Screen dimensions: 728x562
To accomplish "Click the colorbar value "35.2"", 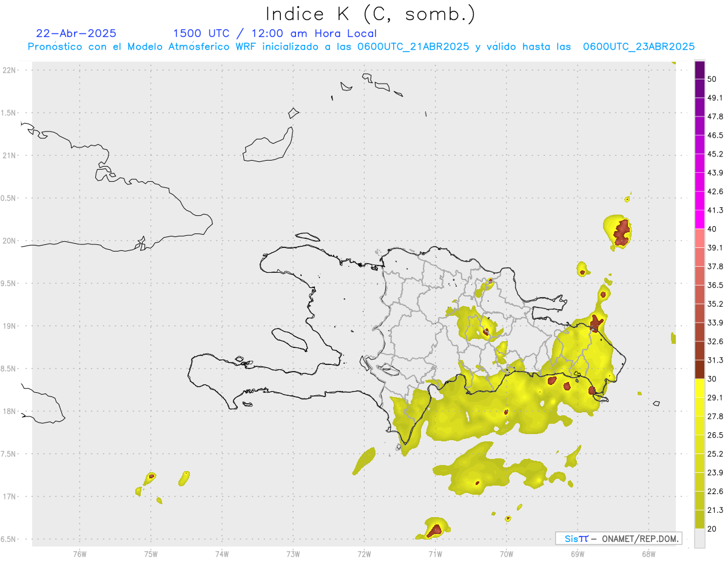I will 715,304.
